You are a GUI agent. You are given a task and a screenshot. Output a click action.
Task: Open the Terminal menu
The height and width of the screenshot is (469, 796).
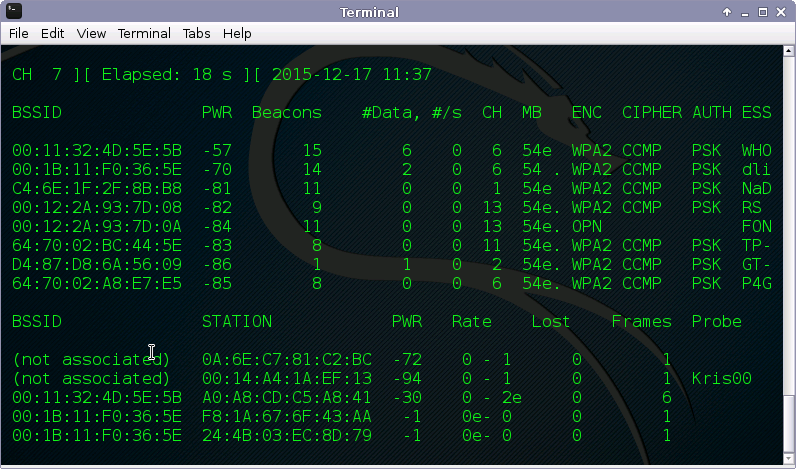tap(144, 34)
